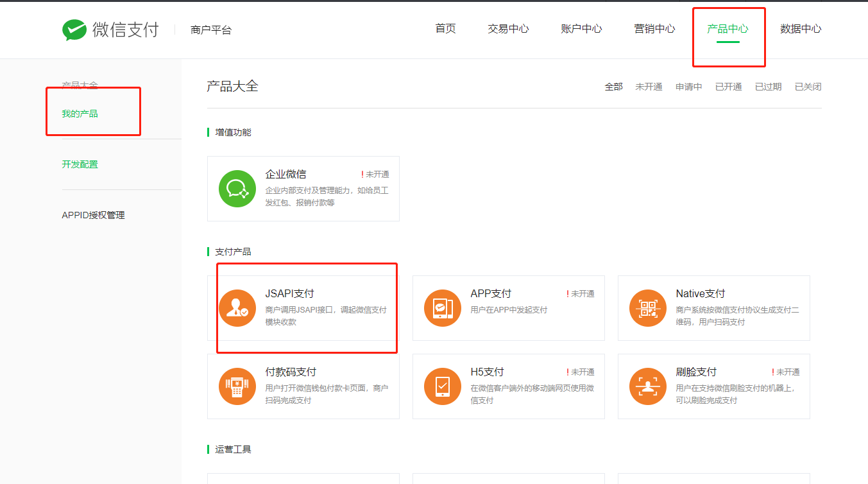Open the 产品中心 navigation tab

728,28
